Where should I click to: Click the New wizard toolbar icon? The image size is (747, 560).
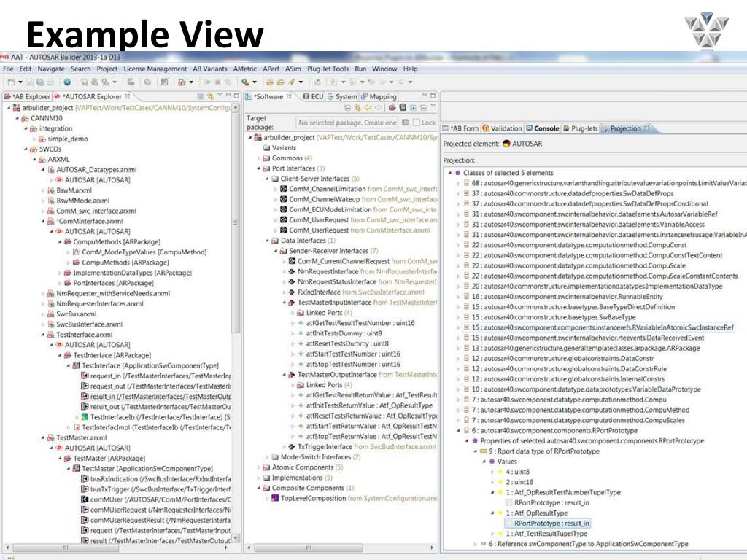pos(12,82)
